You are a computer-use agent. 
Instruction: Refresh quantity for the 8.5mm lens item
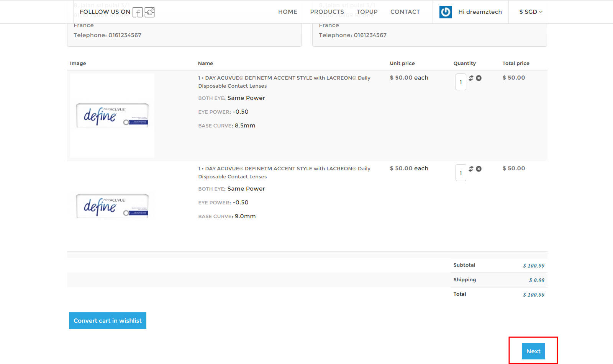471,78
